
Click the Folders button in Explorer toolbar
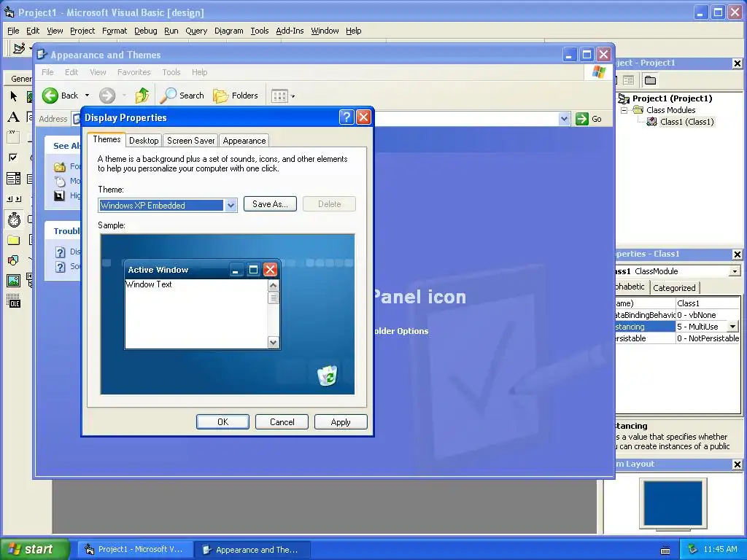coord(236,96)
